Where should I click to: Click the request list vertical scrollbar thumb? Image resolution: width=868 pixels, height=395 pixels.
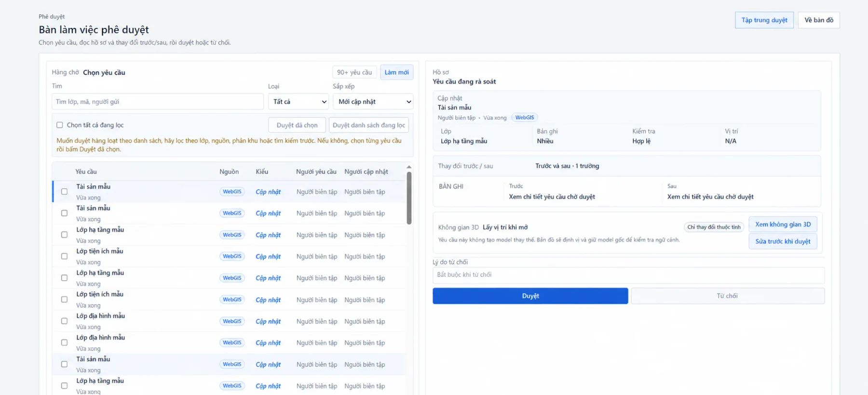click(x=409, y=198)
